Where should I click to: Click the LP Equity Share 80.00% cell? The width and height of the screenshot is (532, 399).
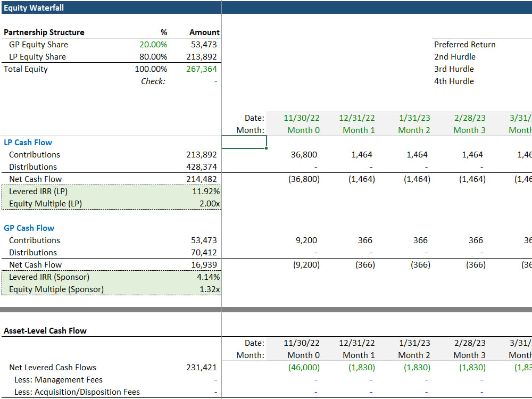(x=153, y=57)
